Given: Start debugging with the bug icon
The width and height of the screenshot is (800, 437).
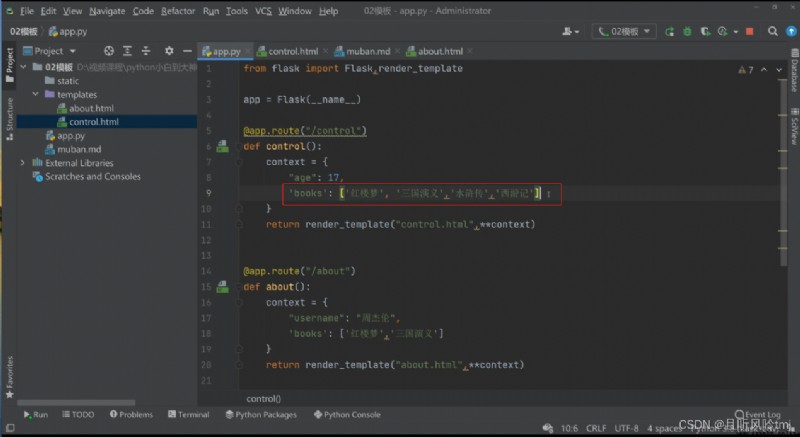Looking at the screenshot, I should point(687,32).
